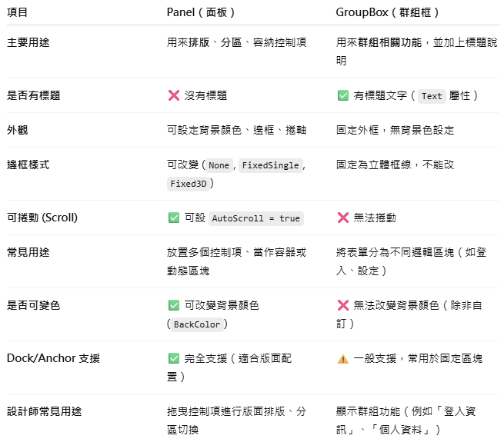Click the Panel（面板）column header

coord(201,12)
